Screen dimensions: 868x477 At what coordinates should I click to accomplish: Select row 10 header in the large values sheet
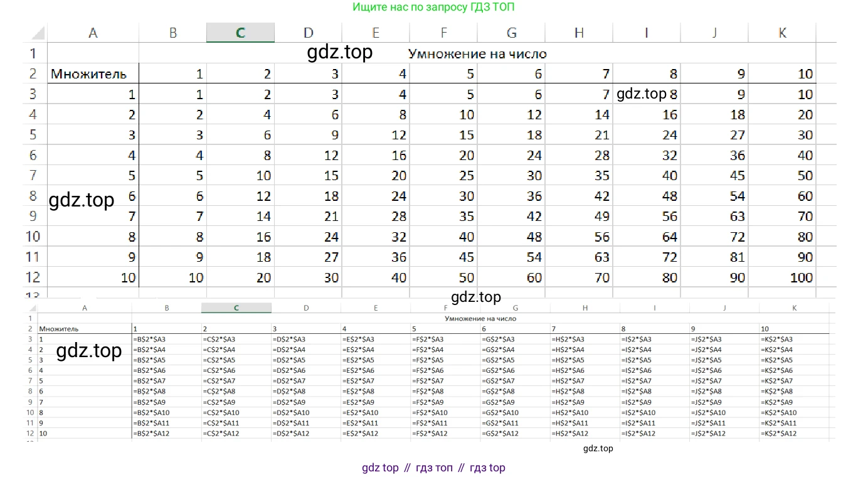(32, 236)
